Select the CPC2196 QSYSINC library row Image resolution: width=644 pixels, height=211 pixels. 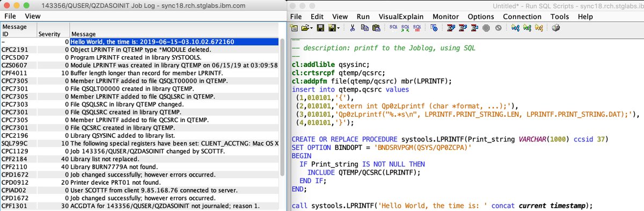click(x=140, y=136)
